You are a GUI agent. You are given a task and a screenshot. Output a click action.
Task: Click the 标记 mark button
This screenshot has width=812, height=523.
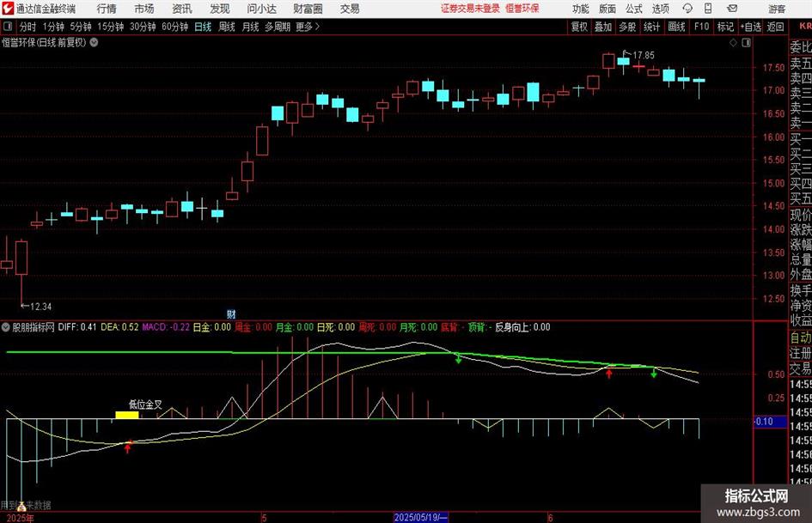pyautogui.click(x=725, y=27)
